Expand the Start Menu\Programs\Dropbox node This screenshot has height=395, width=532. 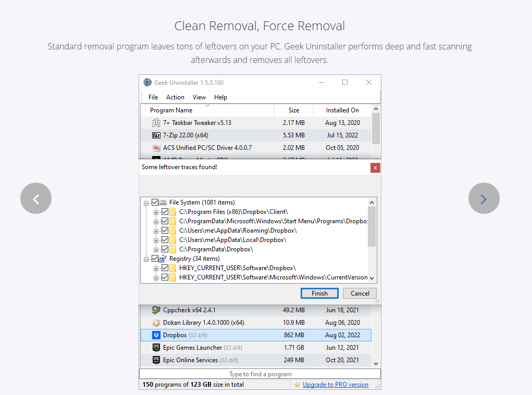pos(156,222)
